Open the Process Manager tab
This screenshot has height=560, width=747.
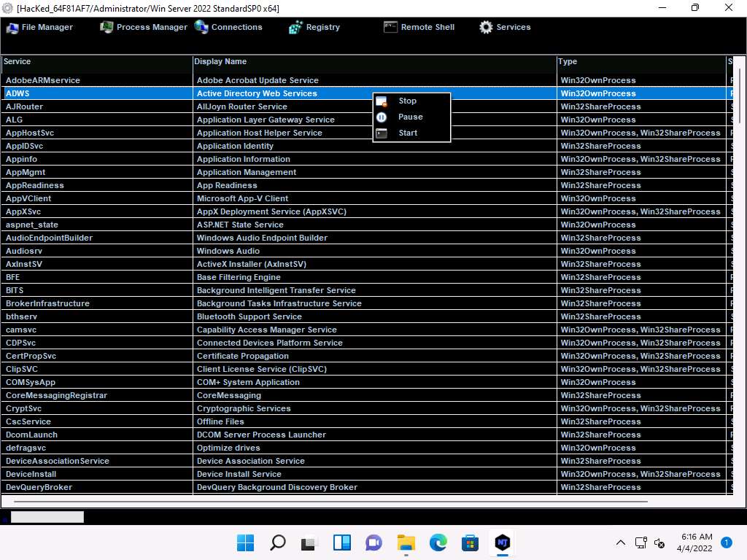144,27
